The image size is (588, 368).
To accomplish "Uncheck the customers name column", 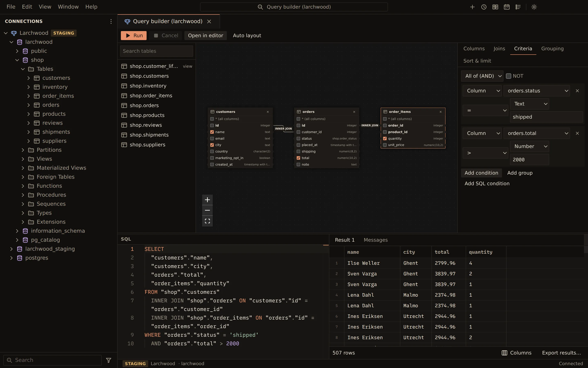I will pos(212,132).
